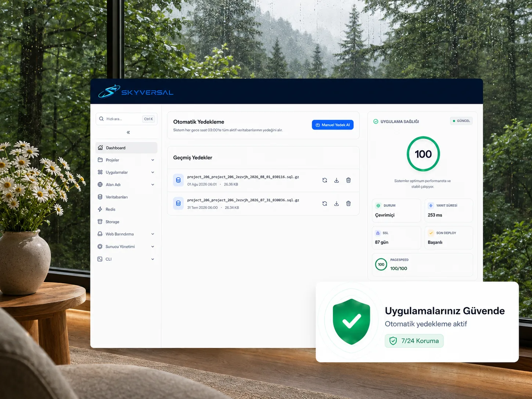The image size is (532, 399).
Task: Click the Ctrl K shortcut badge
Action: (148, 119)
